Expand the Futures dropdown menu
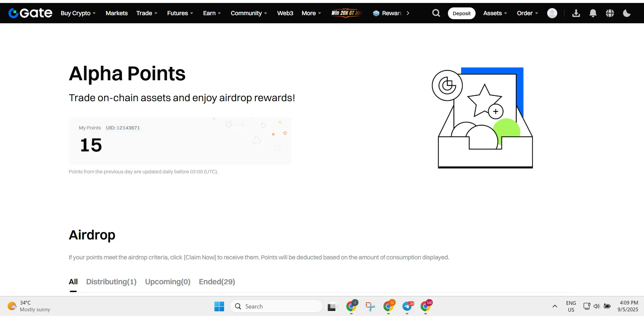This screenshot has height=316, width=644. pos(180,13)
